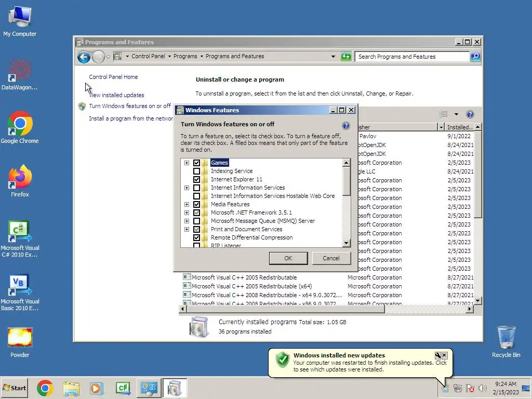Image resolution: width=532 pixels, height=399 pixels.
Task: Click the network icon in system tray
Action: pos(458,388)
